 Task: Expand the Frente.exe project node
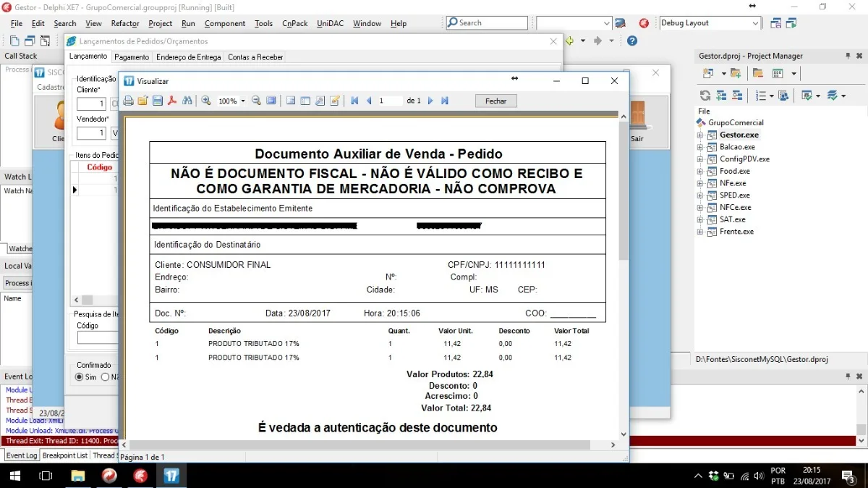click(700, 232)
